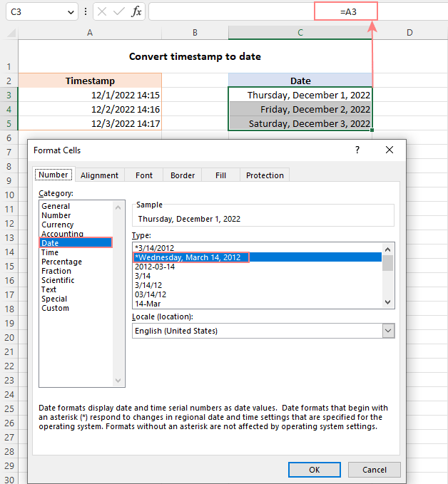Expand the Name Box dropdown arrow
The height and width of the screenshot is (484, 448).
pyautogui.click(x=70, y=11)
